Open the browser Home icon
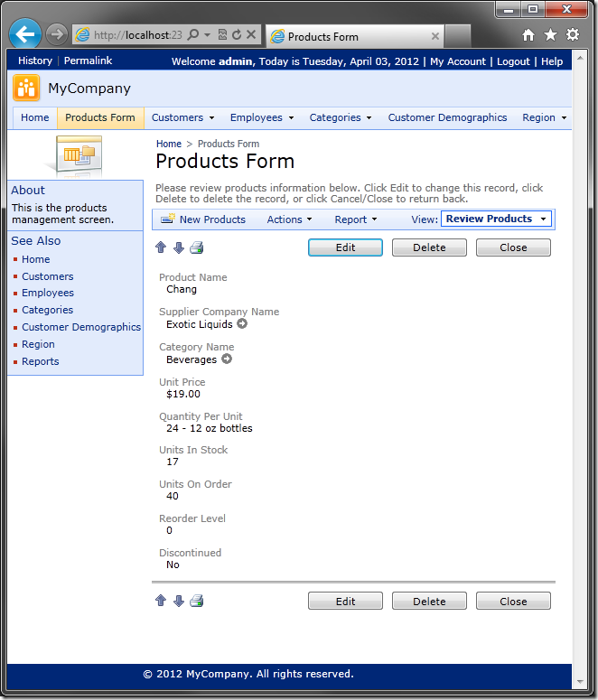The height and width of the screenshot is (700, 598). click(x=528, y=35)
